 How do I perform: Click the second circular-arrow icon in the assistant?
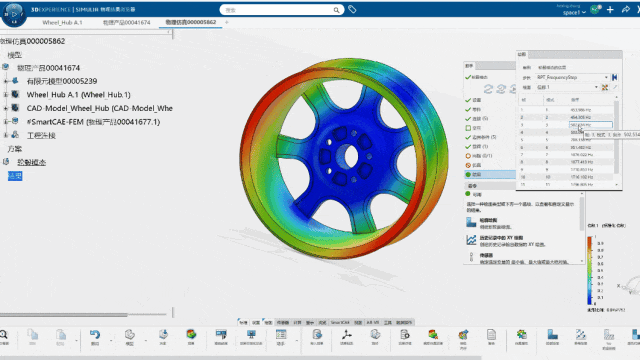tap(501, 89)
